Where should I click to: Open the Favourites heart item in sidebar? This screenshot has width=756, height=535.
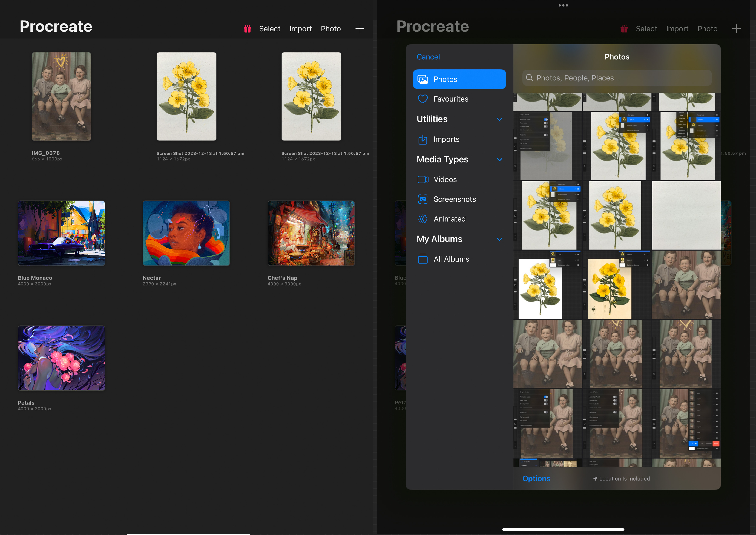pos(450,99)
